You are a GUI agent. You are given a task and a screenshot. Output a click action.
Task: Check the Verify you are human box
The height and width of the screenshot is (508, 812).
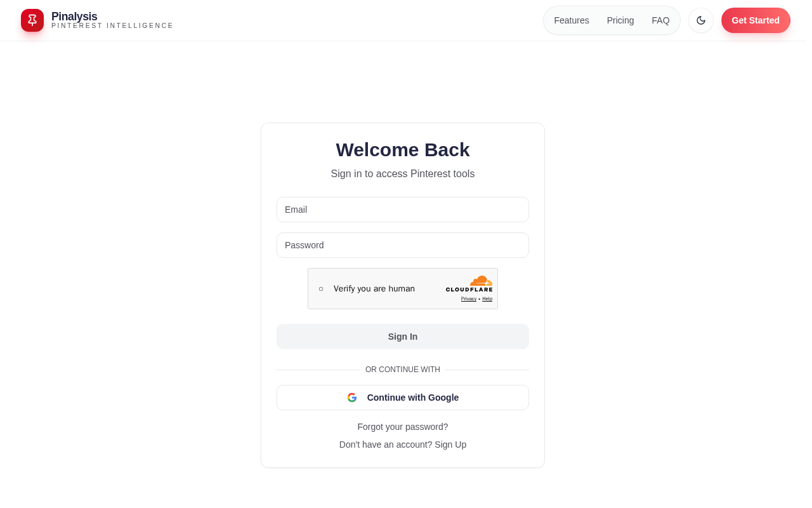point(321,289)
